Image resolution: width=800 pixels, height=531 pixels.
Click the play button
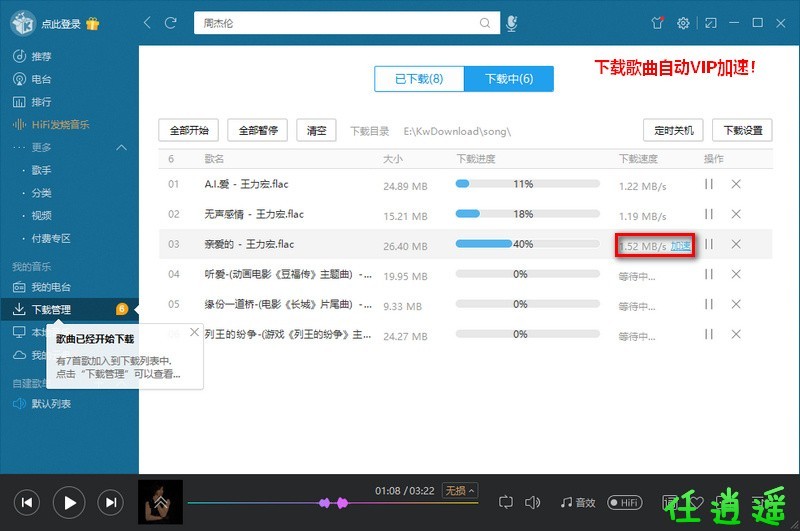(x=69, y=503)
